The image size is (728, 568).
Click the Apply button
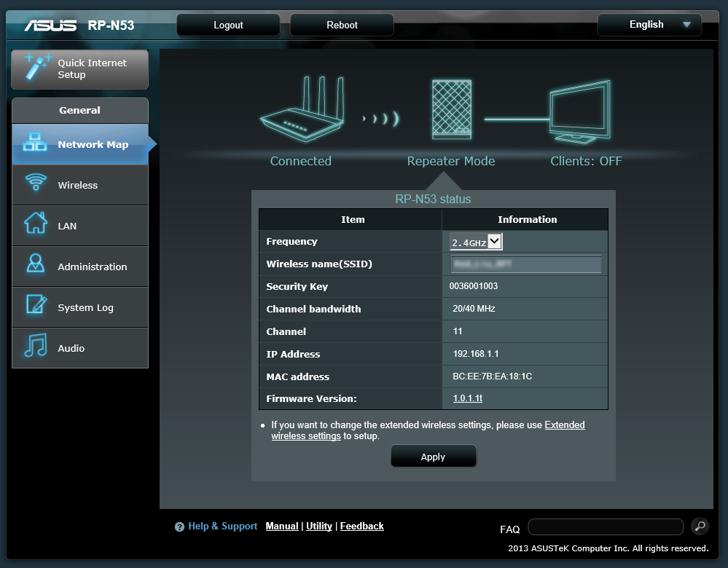point(433,457)
